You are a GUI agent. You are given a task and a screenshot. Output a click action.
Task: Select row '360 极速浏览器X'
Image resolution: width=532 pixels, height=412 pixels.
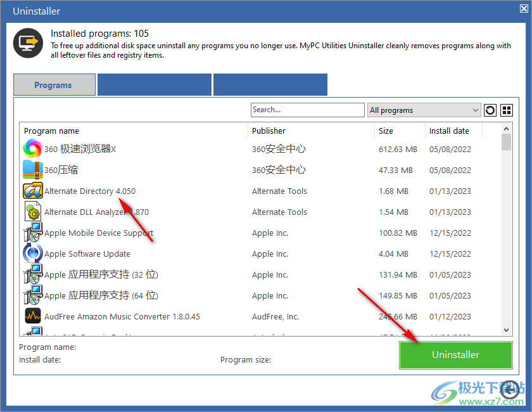point(260,149)
